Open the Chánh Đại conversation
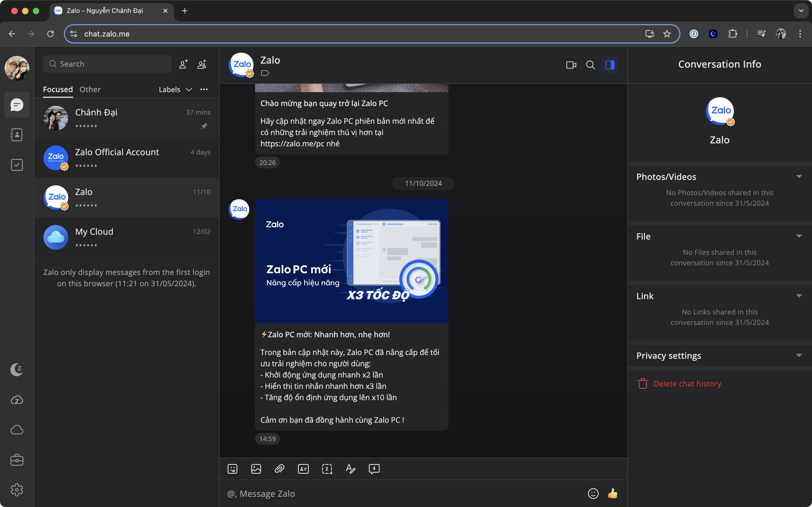This screenshot has height=507, width=812. pyautogui.click(x=127, y=118)
